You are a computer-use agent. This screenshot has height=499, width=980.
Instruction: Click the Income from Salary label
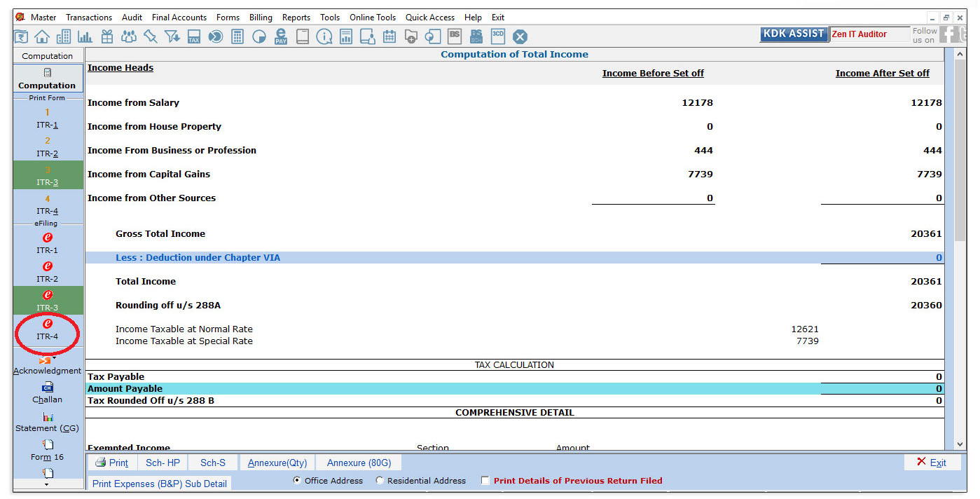coord(133,103)
